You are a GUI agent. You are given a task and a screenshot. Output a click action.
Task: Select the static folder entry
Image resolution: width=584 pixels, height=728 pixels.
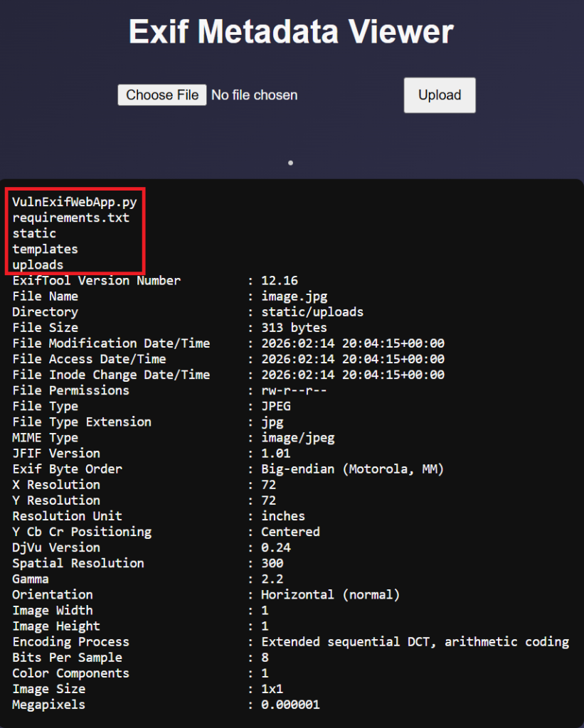click(x=33, y=233)
